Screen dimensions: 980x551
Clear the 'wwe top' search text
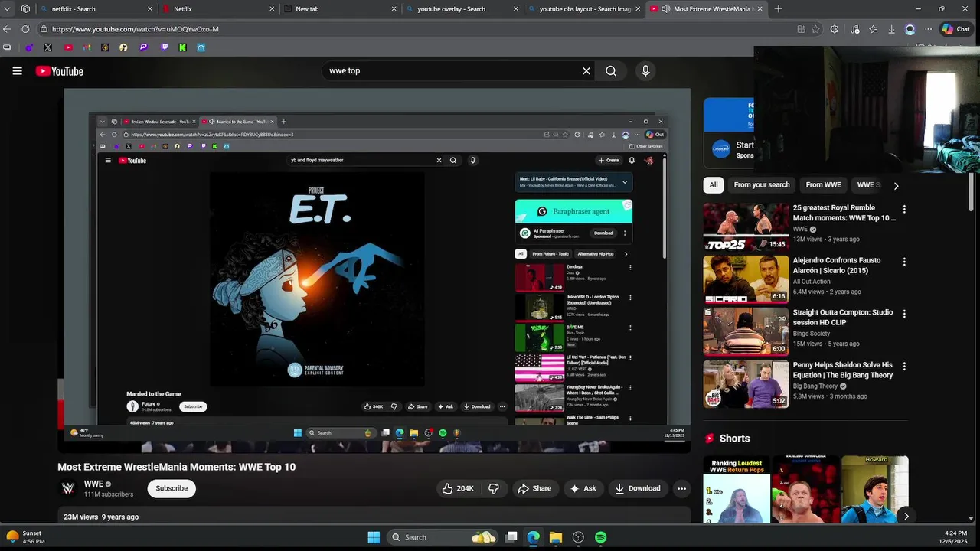tap(586, 71)
